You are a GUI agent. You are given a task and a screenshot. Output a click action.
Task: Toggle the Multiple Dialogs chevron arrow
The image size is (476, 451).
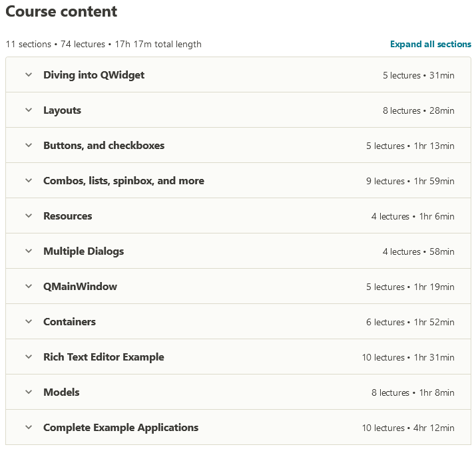pyautogui.click(x=29, y=251)
